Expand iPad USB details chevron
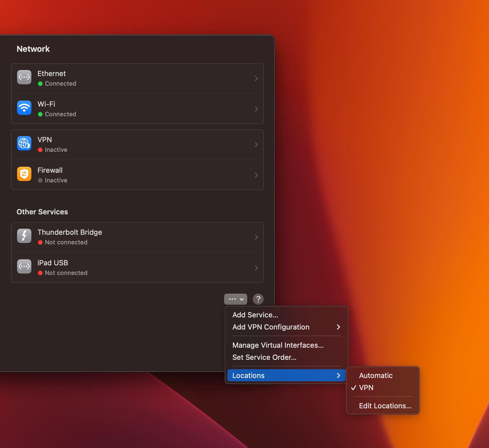 click(x=256, y=268)
